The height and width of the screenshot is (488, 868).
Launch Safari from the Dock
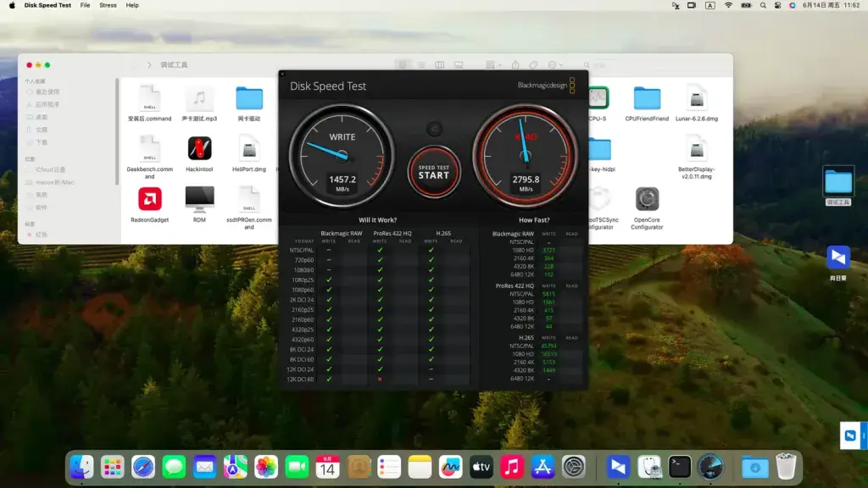[143, 467]
